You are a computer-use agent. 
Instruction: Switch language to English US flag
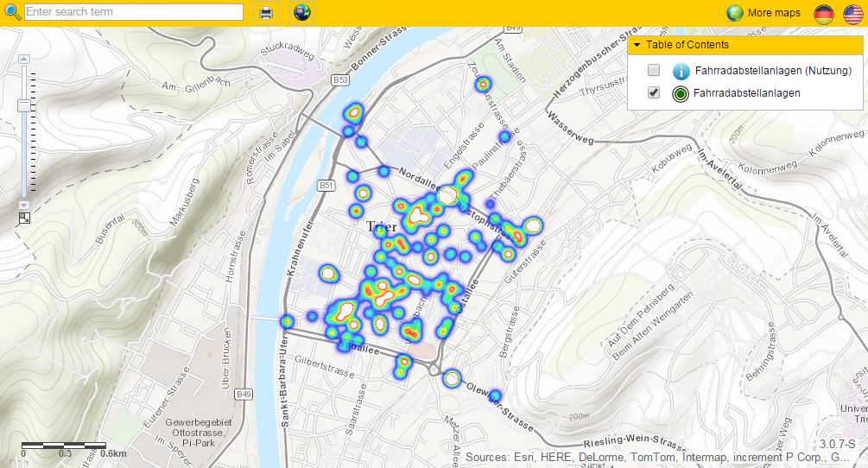pyautogui.click(x=853, y=14)
